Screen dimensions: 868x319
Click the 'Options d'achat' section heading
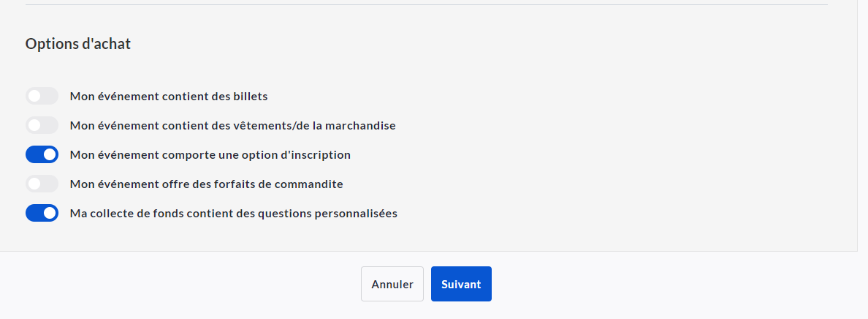78,44
